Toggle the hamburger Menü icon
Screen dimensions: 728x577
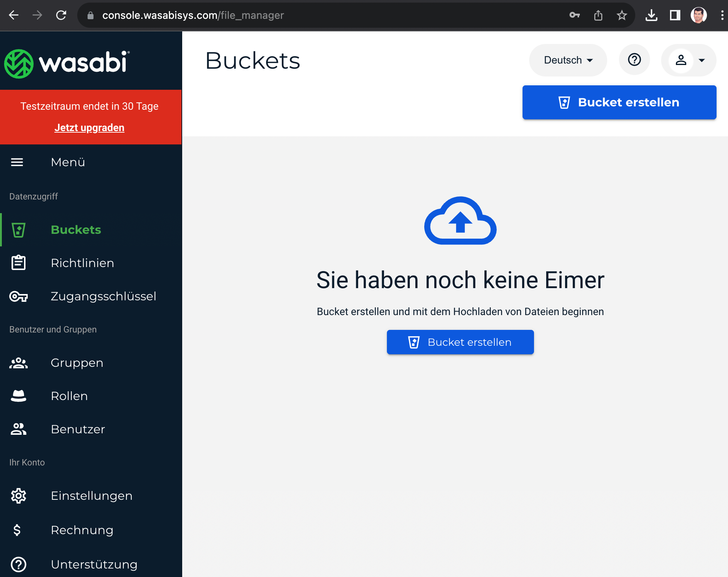point(17,162)
